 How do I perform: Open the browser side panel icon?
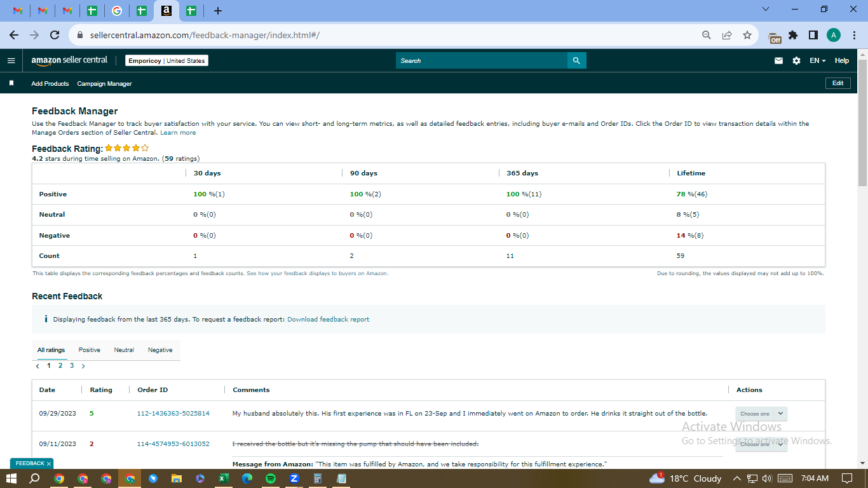(813, 35)
